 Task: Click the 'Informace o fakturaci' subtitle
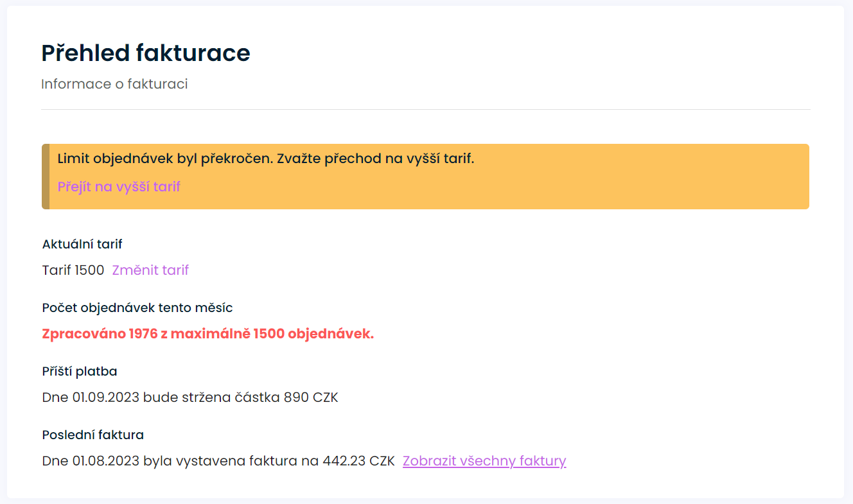tap(114, 84)
